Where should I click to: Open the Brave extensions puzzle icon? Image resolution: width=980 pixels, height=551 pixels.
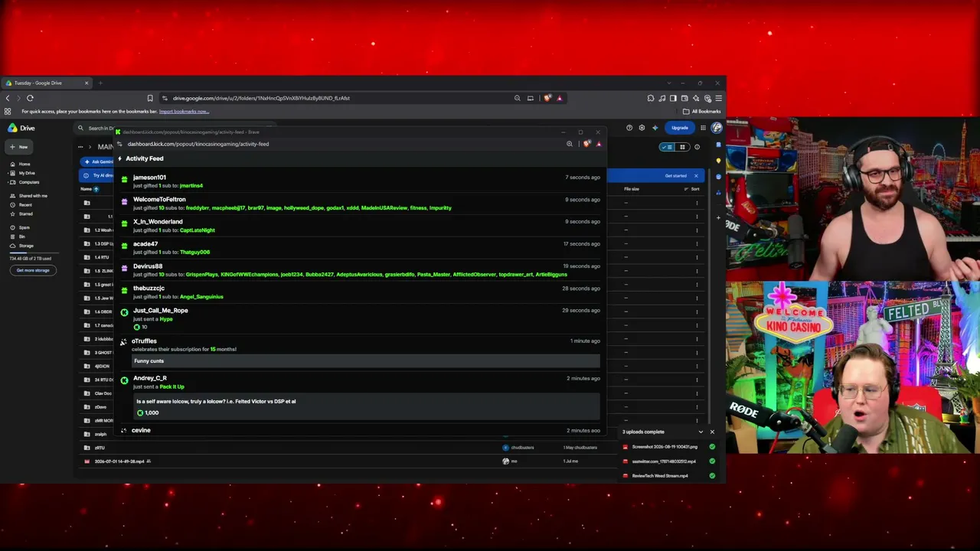click(x=651, y=98)
